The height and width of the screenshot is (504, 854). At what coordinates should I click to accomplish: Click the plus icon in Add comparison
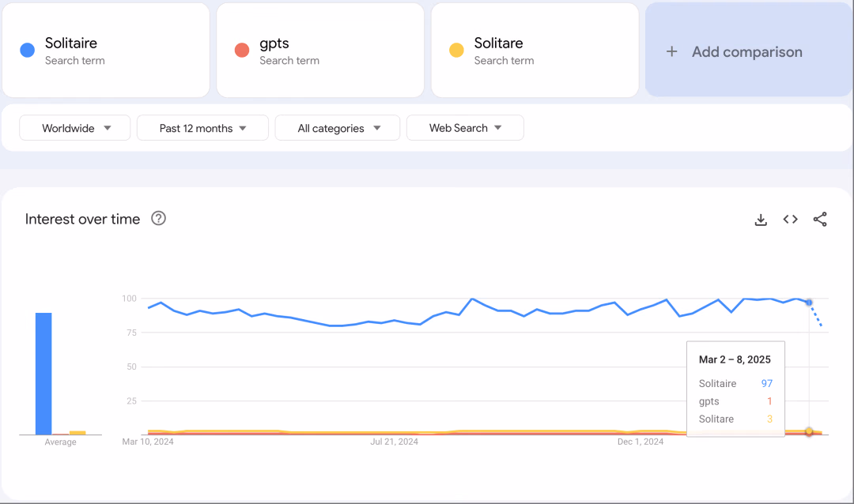tap(671, 51)
